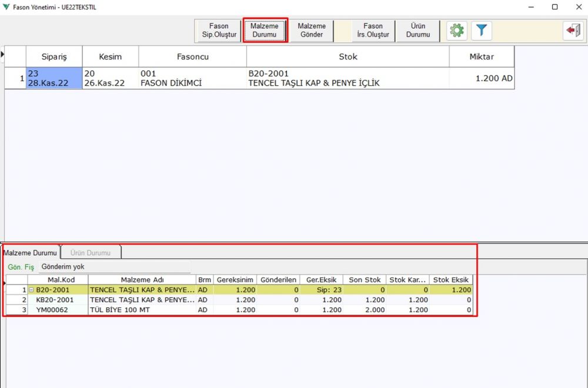Click the Stok Eksik column header

click(x=451, y=280)
